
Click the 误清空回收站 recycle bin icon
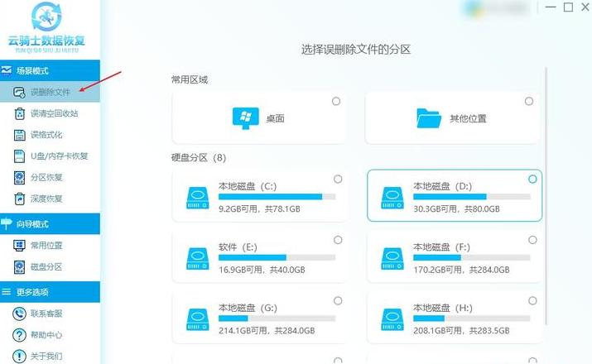[x=19, y=113]
